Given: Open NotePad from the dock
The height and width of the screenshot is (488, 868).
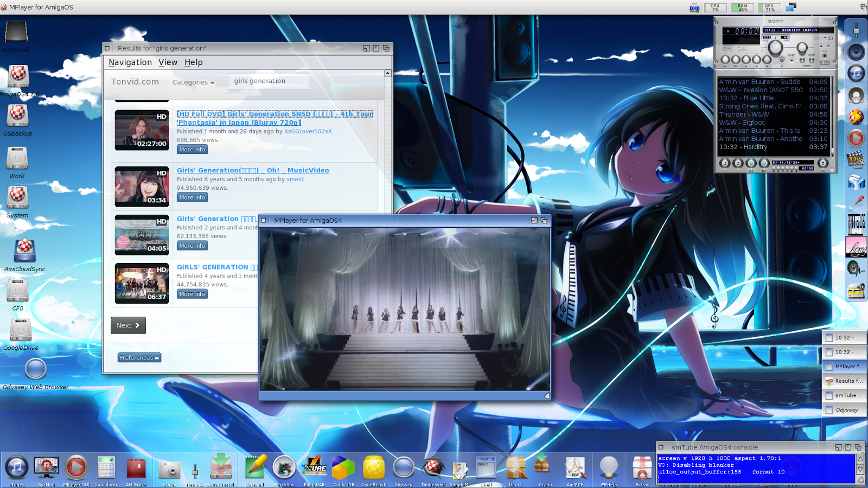Looking at the screenshot, I should tap(254, 468).
